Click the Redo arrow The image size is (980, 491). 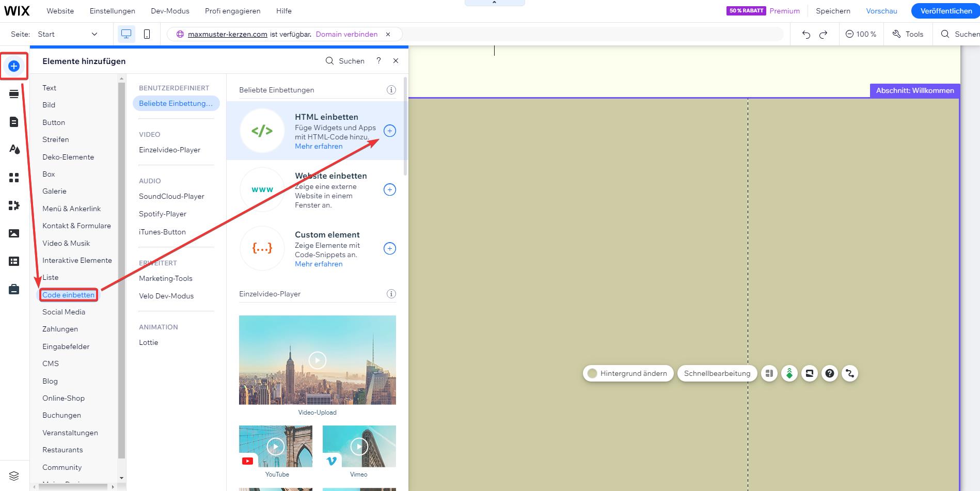824,34
